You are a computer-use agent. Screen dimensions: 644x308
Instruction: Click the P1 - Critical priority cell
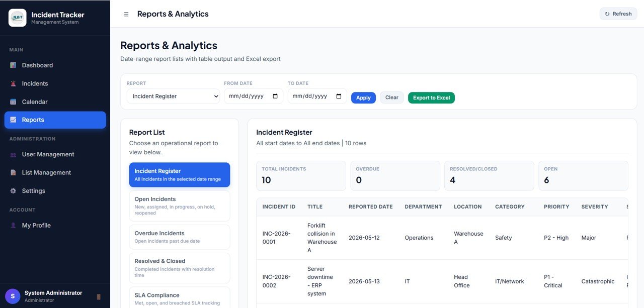click(x=553, y=281)
